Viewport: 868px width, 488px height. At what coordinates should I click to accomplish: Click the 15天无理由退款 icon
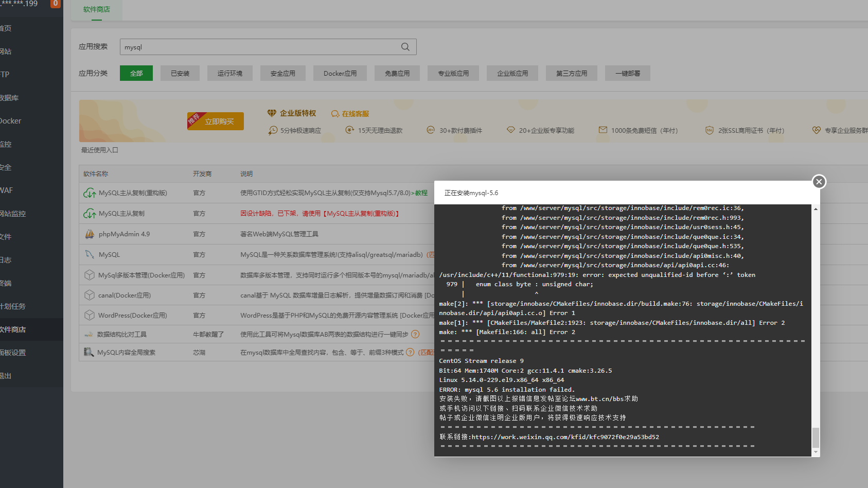click(349, 130)
